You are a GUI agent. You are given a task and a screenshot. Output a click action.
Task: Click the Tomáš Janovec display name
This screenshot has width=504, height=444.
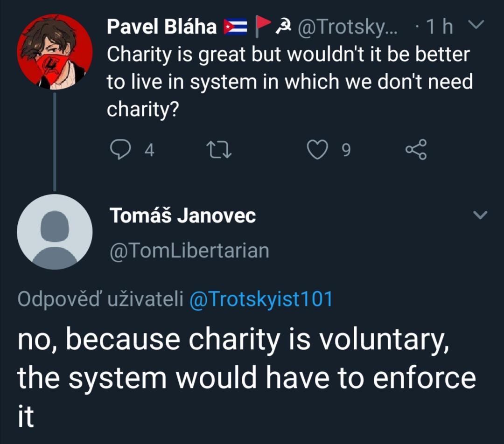click(182, 215)
